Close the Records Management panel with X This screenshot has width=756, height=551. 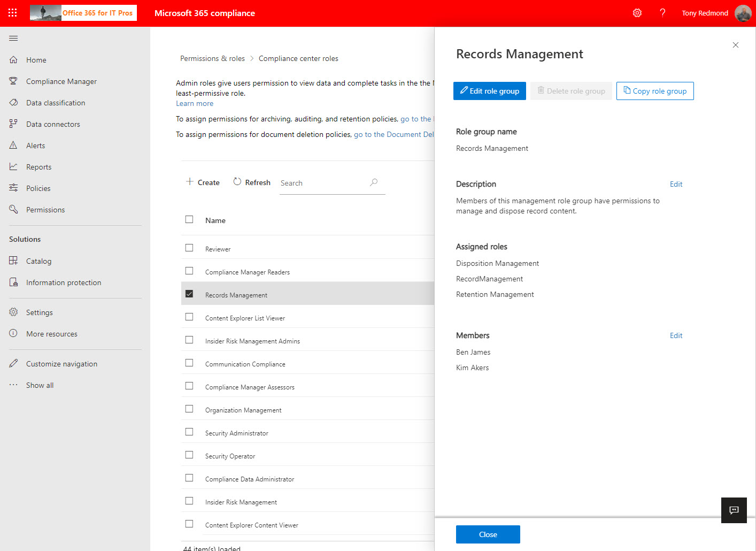pyautogui.click(x=736, y=45)
